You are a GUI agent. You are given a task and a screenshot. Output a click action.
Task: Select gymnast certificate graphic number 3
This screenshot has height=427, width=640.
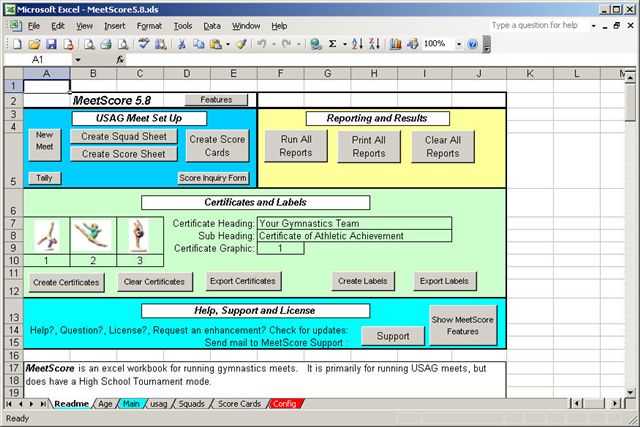(x=140, y=236)
